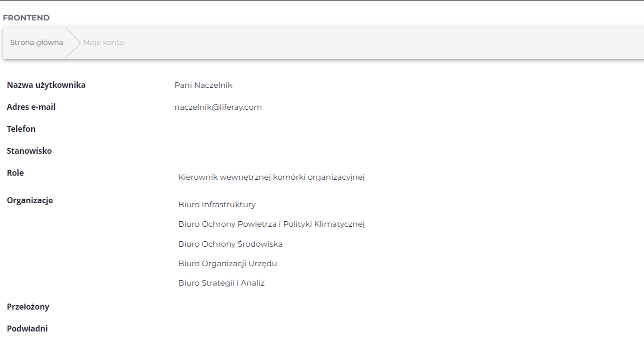This screenshot has height=352, width=644.
Task: Open Biuro Ochrony Powietrza i Polityki Klimatycznej
Action: click(x=271, y=224)
